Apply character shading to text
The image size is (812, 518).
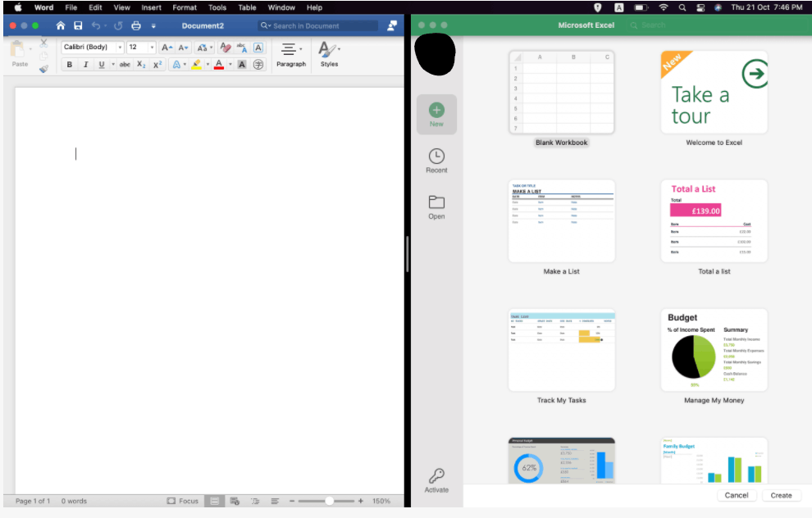tap(242, 65)
